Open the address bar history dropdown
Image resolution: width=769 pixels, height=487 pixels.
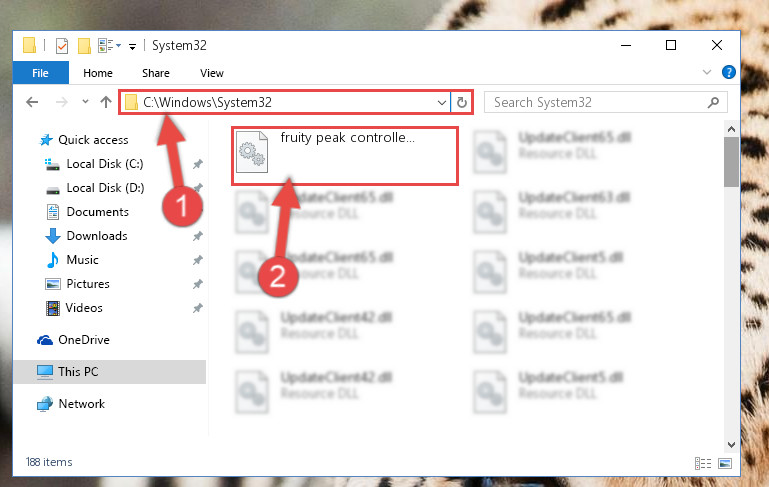click(x=441, y=103)
